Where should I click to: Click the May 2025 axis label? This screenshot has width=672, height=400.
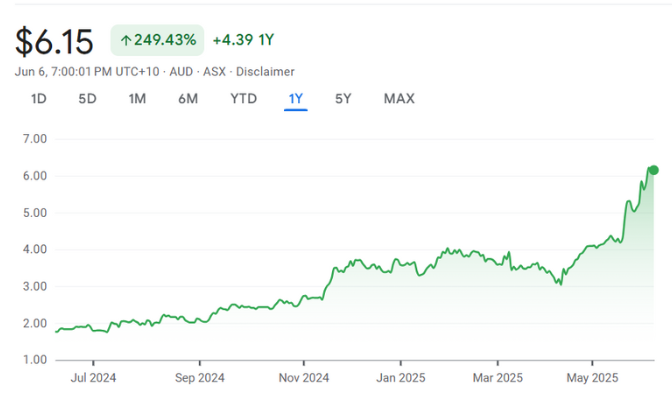592,378
